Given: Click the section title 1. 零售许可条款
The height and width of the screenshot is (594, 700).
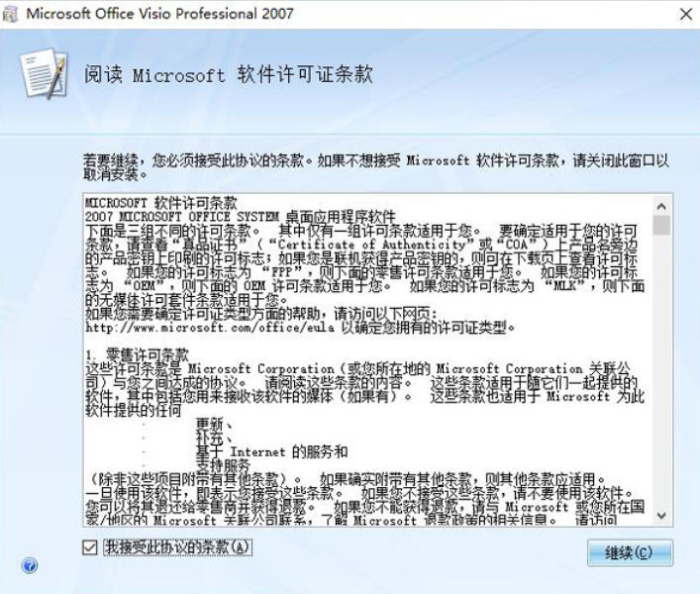Looking at the screenshot, I should pos(138,355).
